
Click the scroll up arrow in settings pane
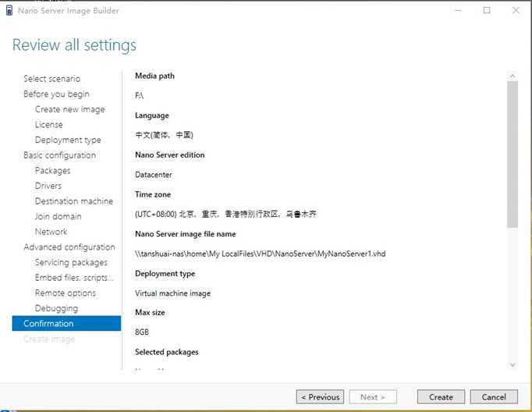pos(512,76)
